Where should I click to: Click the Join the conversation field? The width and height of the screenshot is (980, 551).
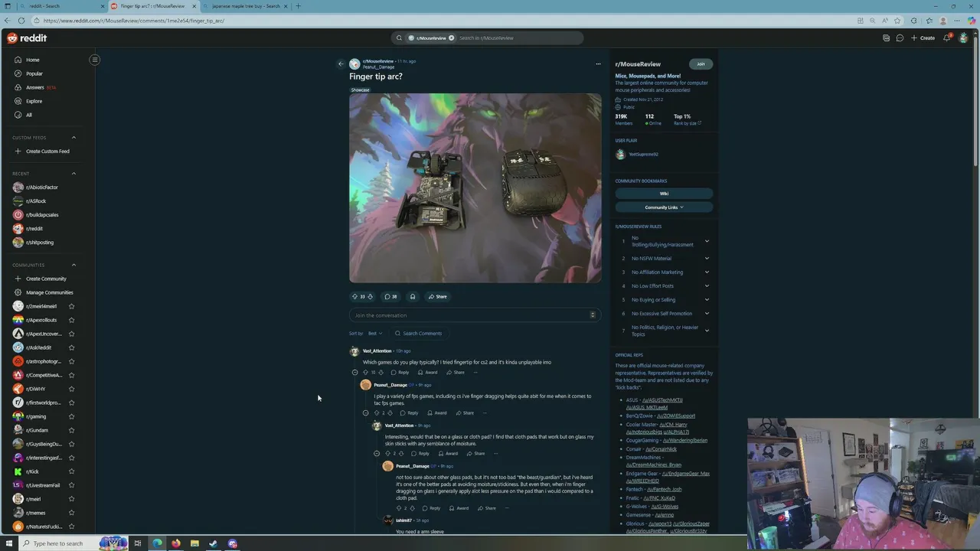tap(475, 315)
